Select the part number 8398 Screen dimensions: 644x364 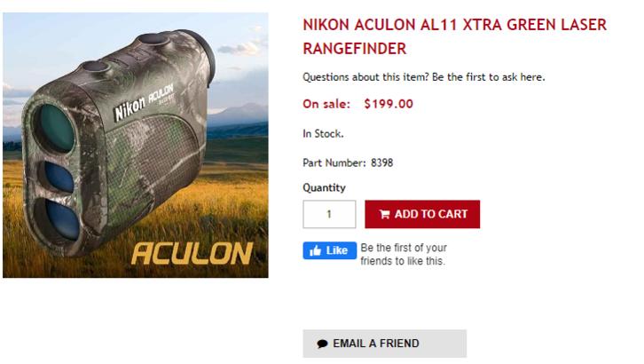[382, 162]
